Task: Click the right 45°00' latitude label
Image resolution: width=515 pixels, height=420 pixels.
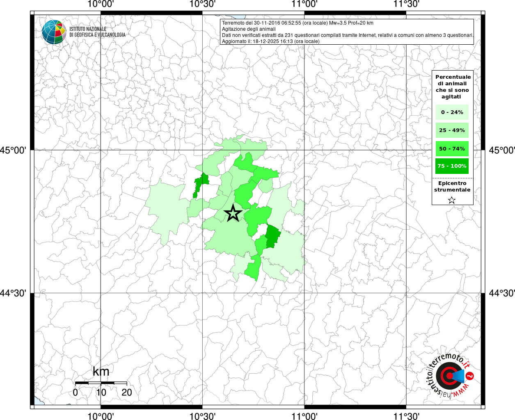Action: click(x=501, y=150)
